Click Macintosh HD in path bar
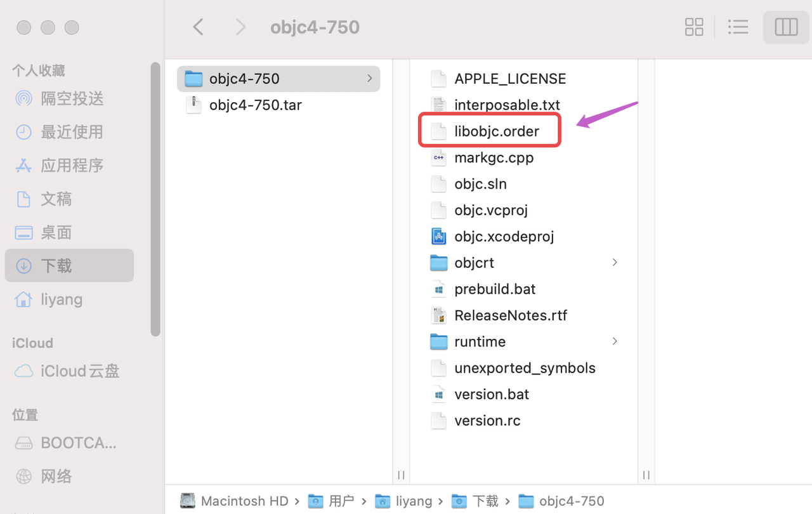 point(234,501)
